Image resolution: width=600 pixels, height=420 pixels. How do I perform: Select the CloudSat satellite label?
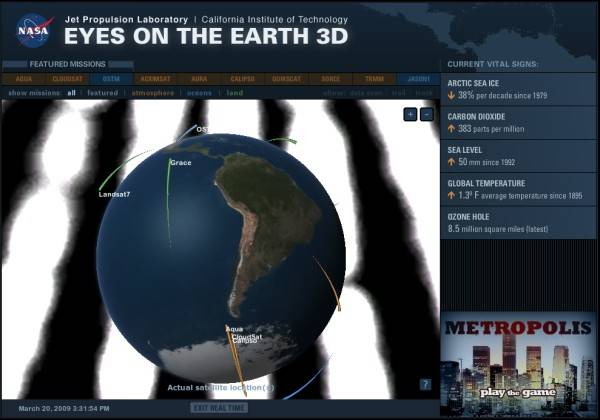[248, 336]
